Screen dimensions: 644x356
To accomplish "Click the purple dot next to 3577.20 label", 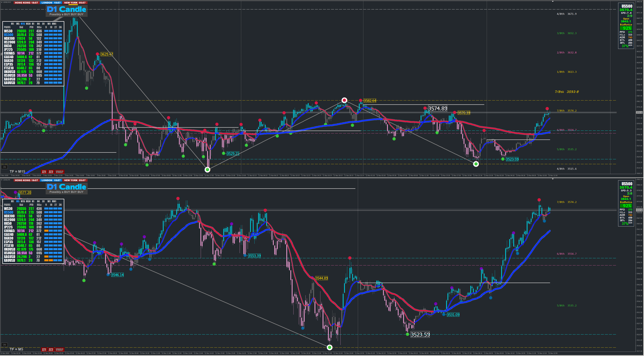I will tap(15, 192).
